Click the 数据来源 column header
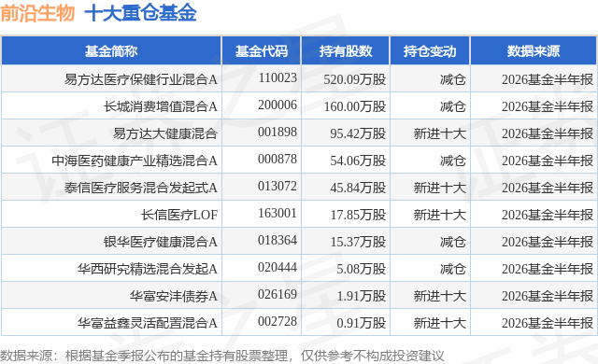The width and height of the screenshot is (598, 364). tap(534, 51)
